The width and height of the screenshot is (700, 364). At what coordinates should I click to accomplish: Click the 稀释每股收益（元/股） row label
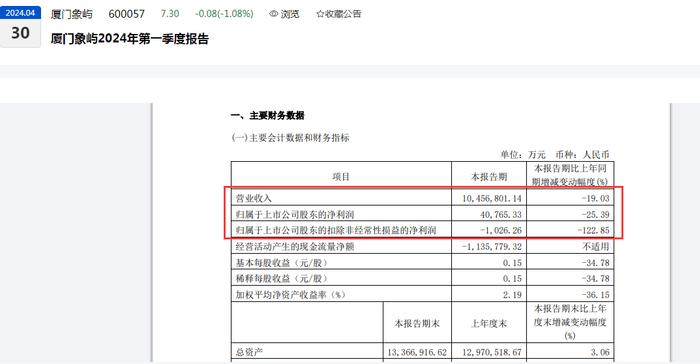click(x=282, y=279)
